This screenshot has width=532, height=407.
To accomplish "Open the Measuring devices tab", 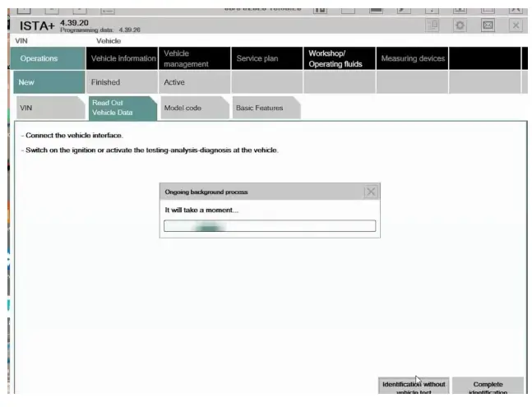I will [x=412, y=58].
